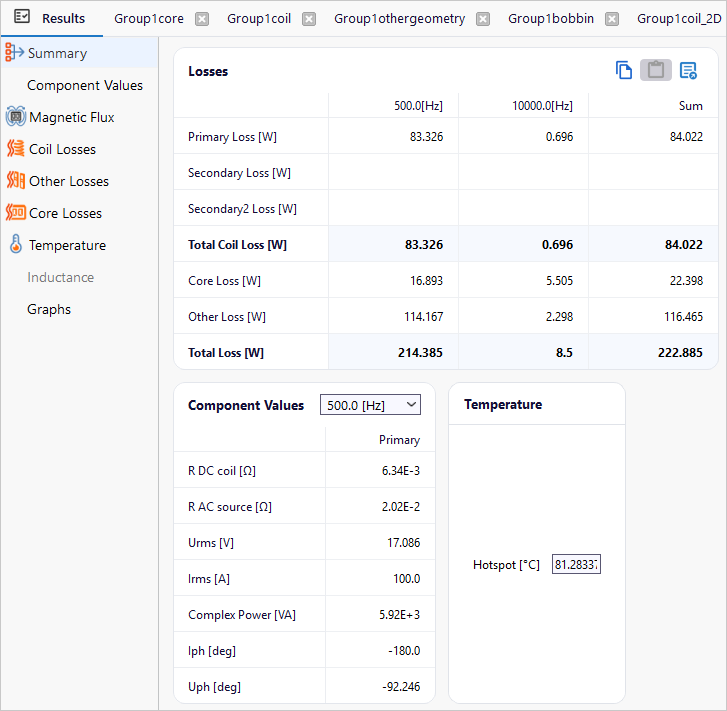Click the Total Loss value 214.385
This screenshot has height=711, width=727.
420,353
